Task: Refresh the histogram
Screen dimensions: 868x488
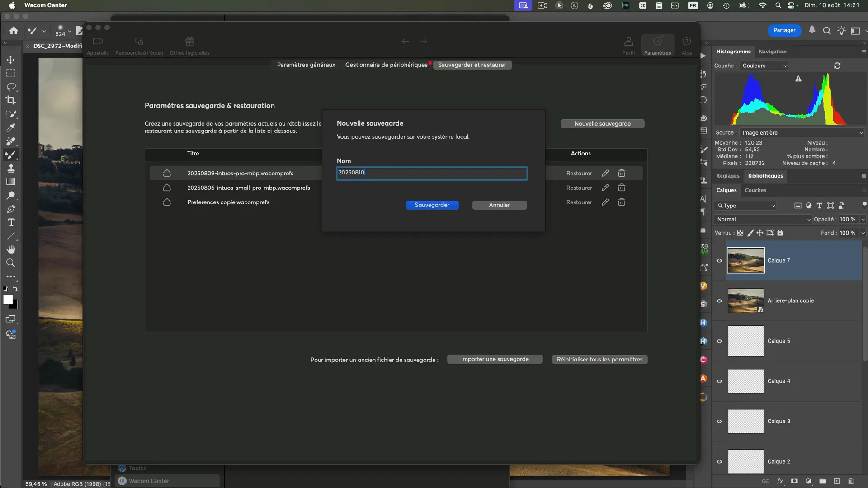Action: point(837,66)
